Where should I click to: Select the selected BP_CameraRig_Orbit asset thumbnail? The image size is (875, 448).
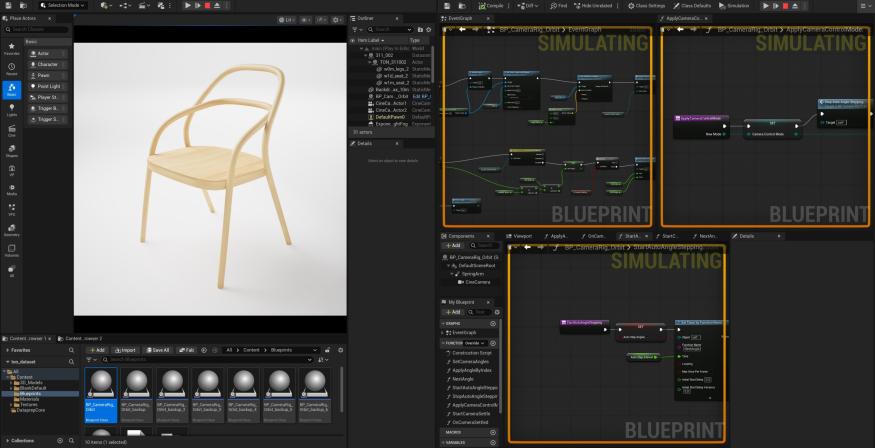(101, 394)
